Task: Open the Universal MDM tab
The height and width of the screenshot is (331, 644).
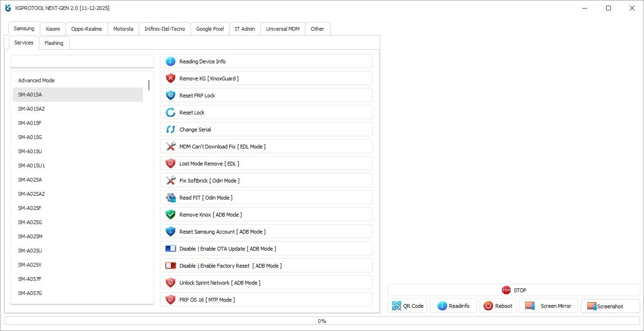Action: click(283, 29)
